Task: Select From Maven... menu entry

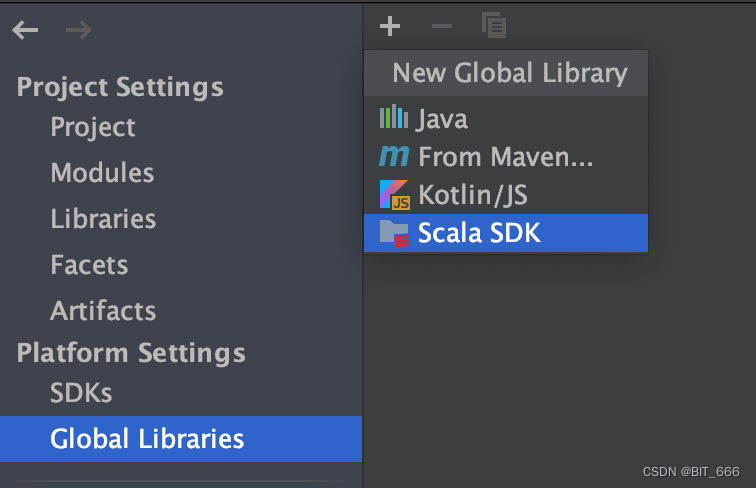Action: [x=506, y=157]
